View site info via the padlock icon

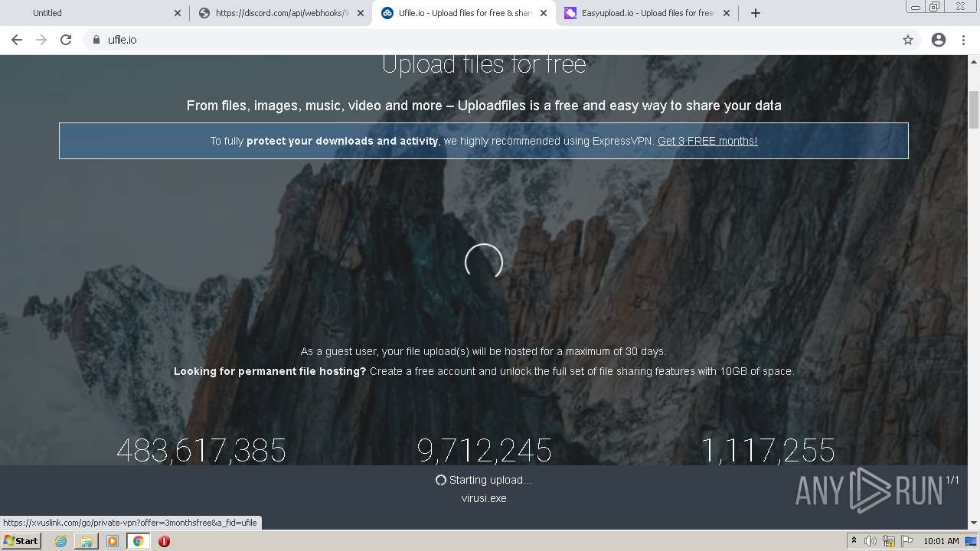pos(96,40)
